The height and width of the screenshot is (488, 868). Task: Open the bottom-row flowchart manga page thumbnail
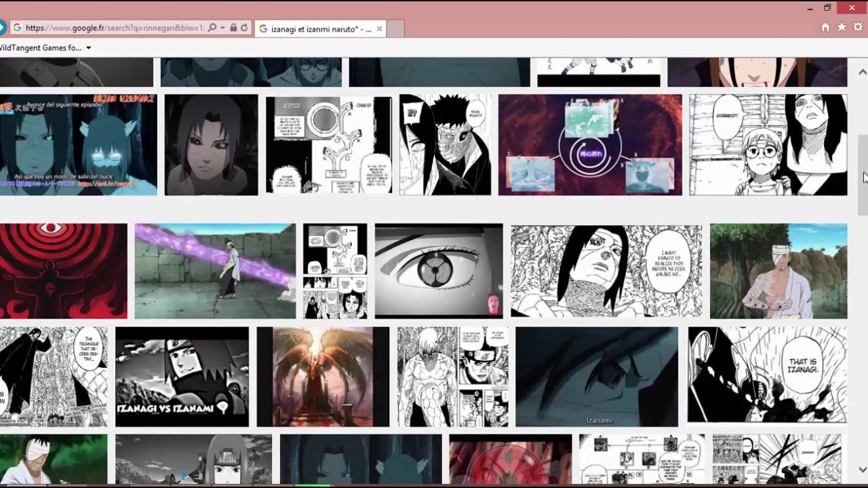click(x=642, y=460)
